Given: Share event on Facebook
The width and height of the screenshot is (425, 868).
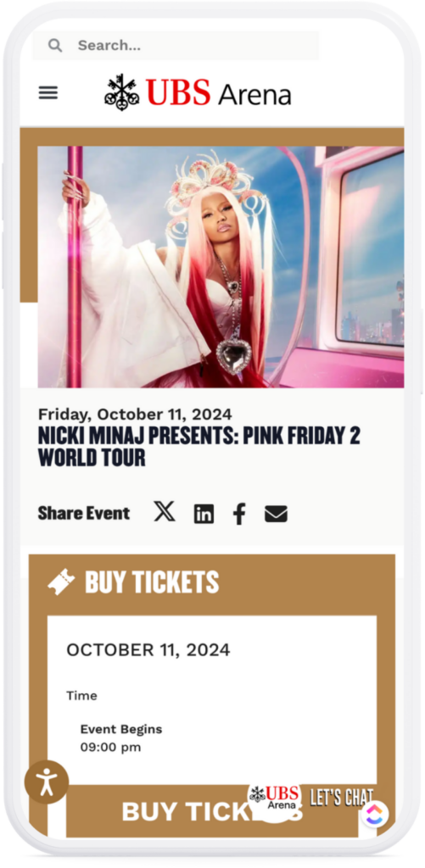Looking at the screenshot, I should pyautogui.click(x=239, y=515).
